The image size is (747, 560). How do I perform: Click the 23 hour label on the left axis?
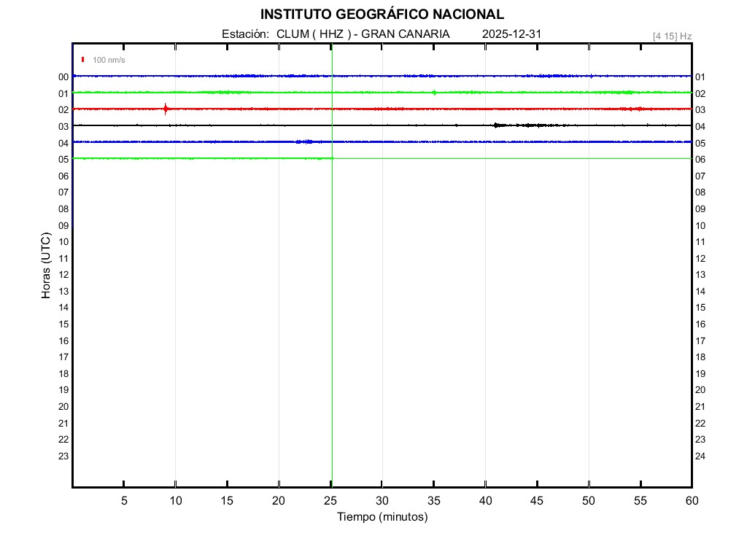click(63, 456)
